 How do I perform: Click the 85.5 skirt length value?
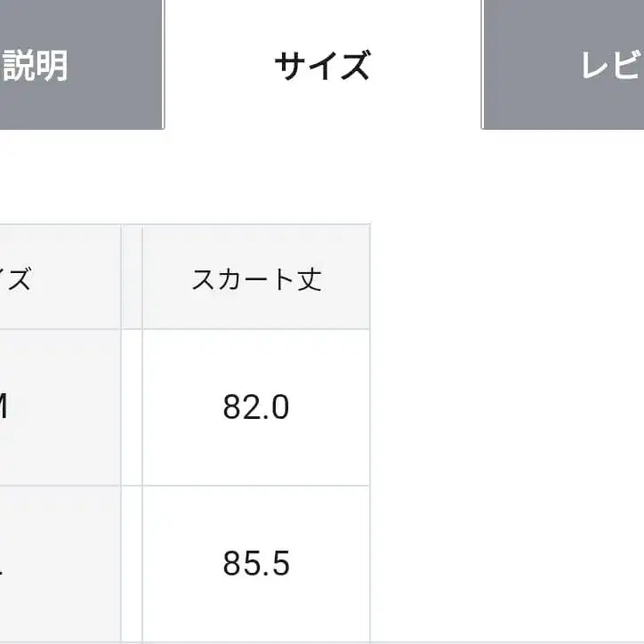[x=256, y=564]
